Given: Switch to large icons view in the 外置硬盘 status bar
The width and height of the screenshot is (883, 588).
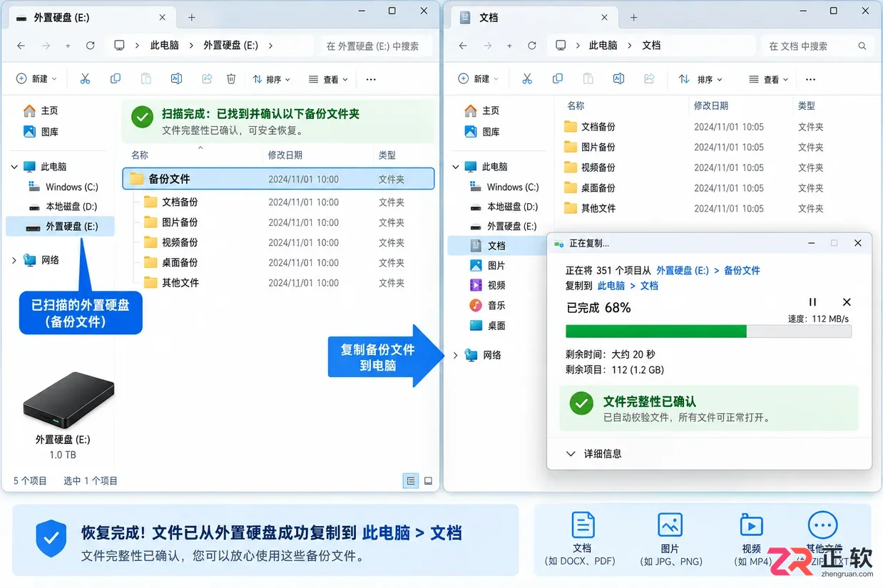Looking at the screenshot, I should 428,481.
